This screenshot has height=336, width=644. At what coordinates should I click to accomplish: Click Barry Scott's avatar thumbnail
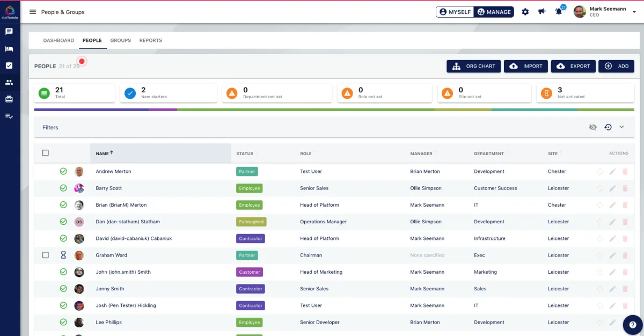(x=79, y=188)
